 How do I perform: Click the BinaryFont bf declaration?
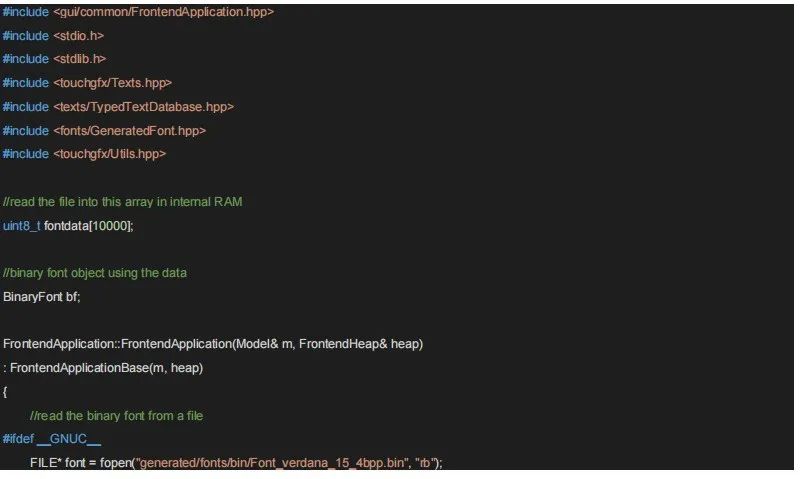pos(41,297)
